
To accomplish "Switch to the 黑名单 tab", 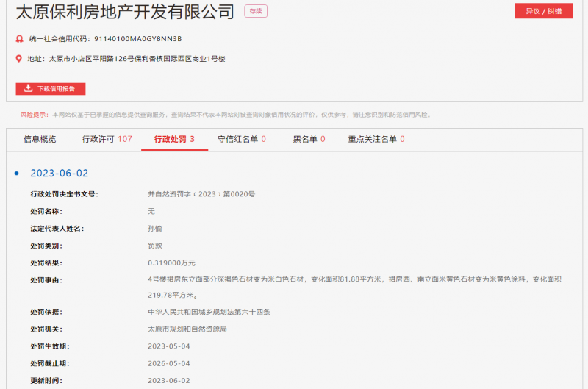I will pos(309,139).
